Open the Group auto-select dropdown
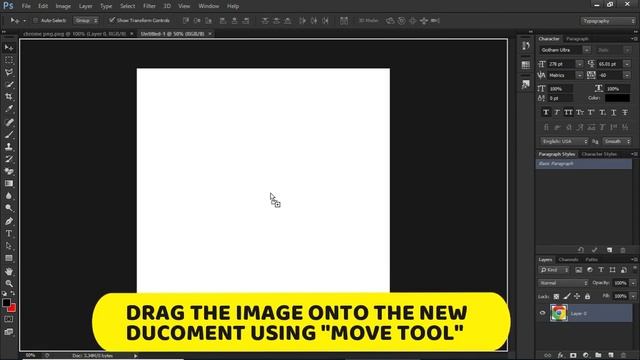The height and width of the screenshot is (360, 640). [86, 20]
